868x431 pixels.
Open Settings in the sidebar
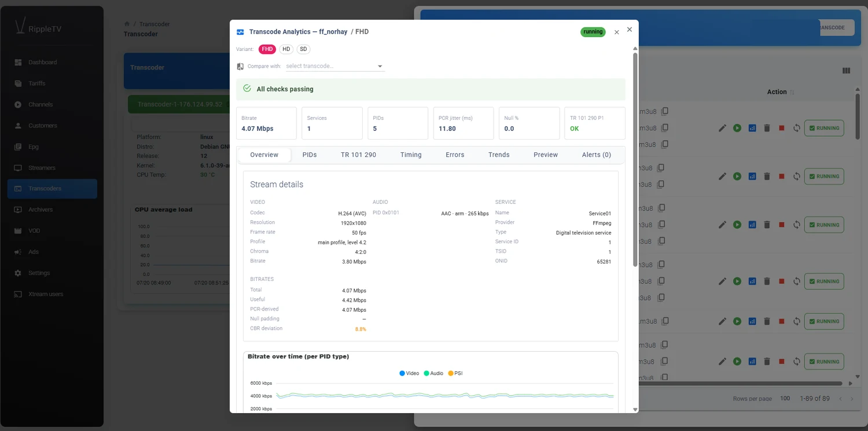[52, 273]
